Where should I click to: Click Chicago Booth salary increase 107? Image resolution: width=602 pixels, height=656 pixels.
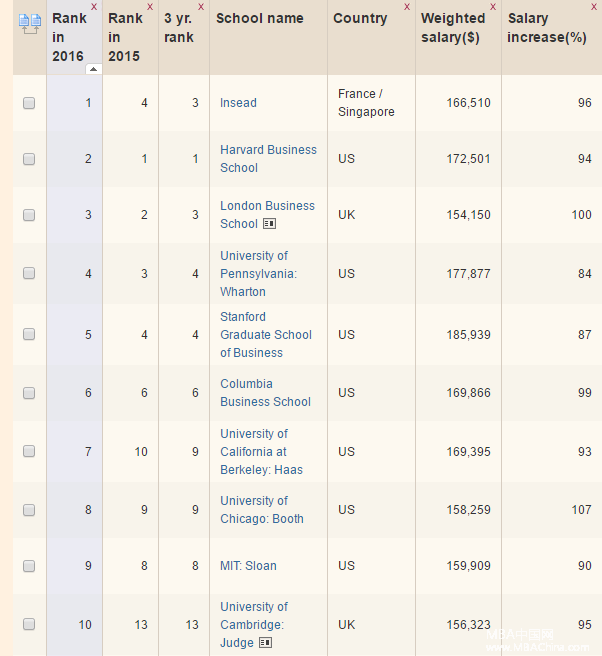pyautogui.click(x=582, y=510)
